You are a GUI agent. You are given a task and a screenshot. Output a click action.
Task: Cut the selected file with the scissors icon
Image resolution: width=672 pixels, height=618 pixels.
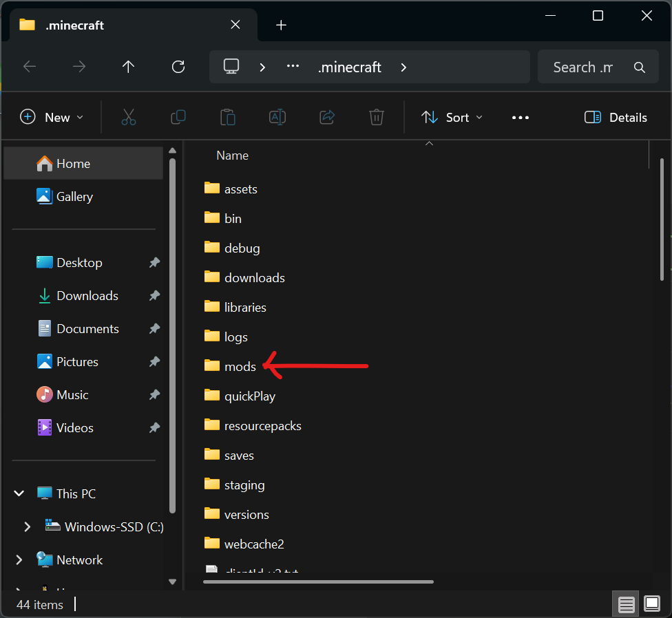point(129,117)
